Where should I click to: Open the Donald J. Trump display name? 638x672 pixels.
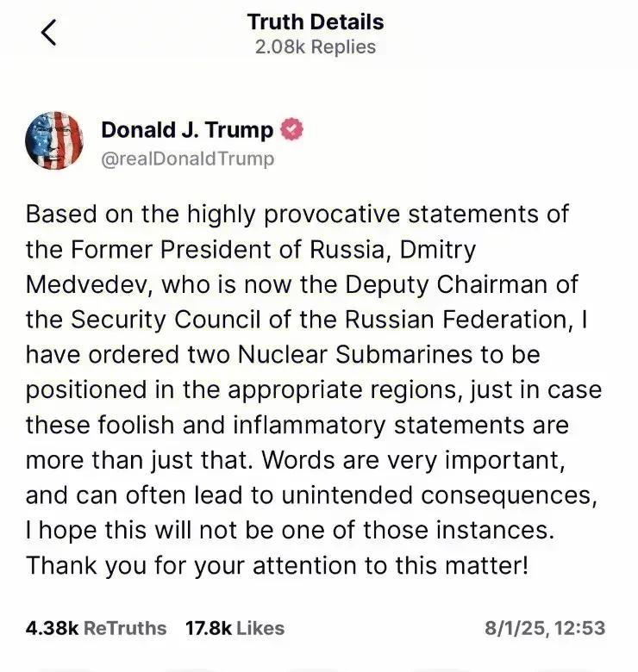tap(187, 130)
